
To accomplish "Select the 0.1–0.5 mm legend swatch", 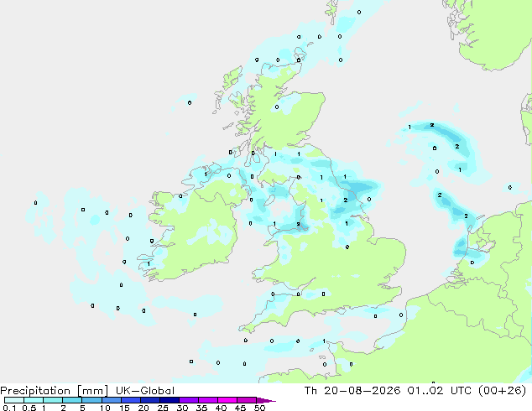I will point(14,400).
